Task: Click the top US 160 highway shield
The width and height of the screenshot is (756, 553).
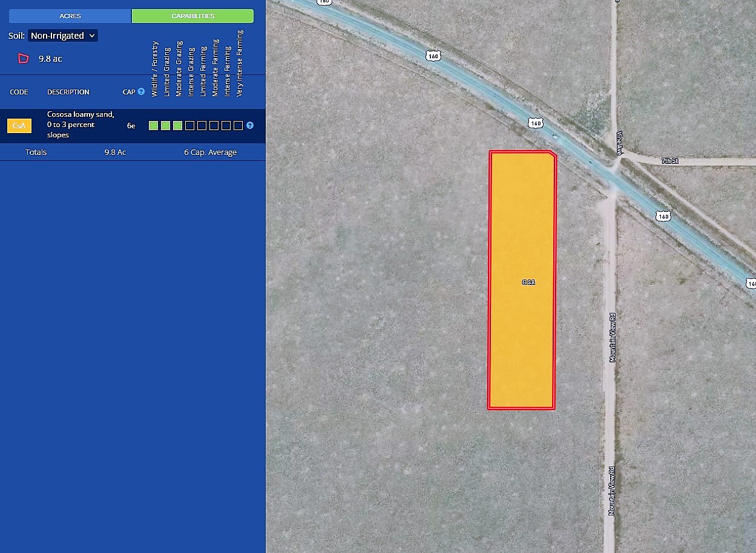Action: pos(433,56)
